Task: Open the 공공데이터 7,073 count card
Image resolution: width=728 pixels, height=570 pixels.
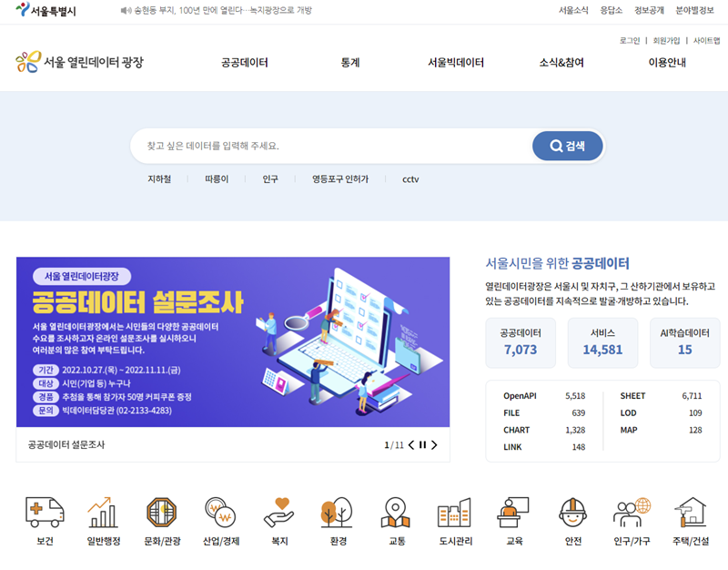Action: pos(521,343)
